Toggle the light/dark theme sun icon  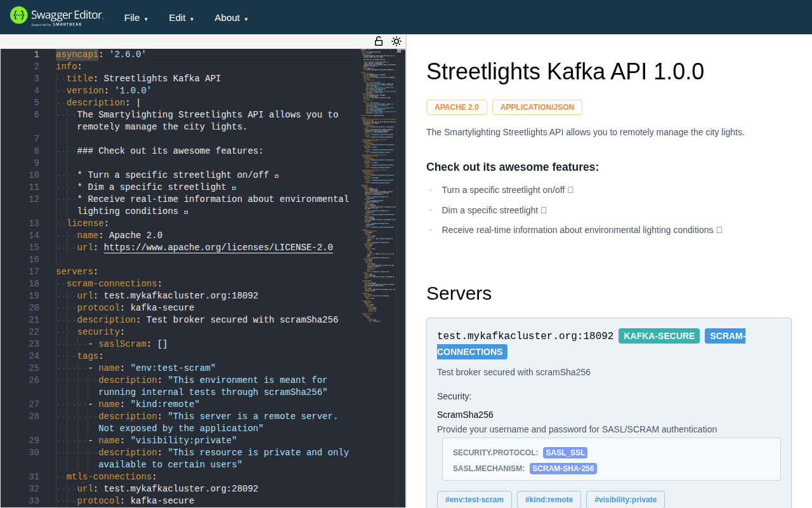point(396,41)
